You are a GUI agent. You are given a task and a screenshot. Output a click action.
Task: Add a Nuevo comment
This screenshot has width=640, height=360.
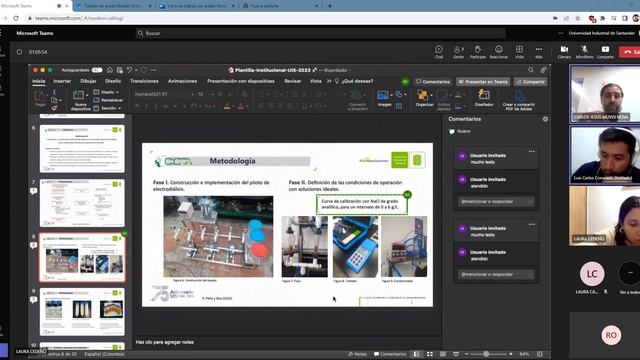(460, 131)
